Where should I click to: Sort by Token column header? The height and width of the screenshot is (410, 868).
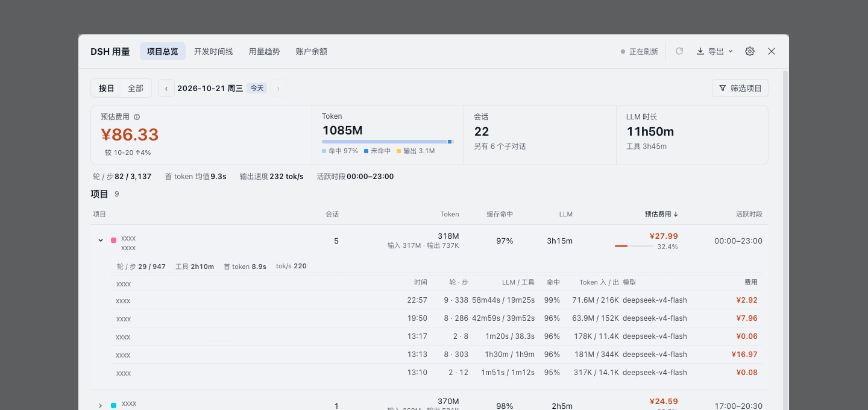click(450, 214)
